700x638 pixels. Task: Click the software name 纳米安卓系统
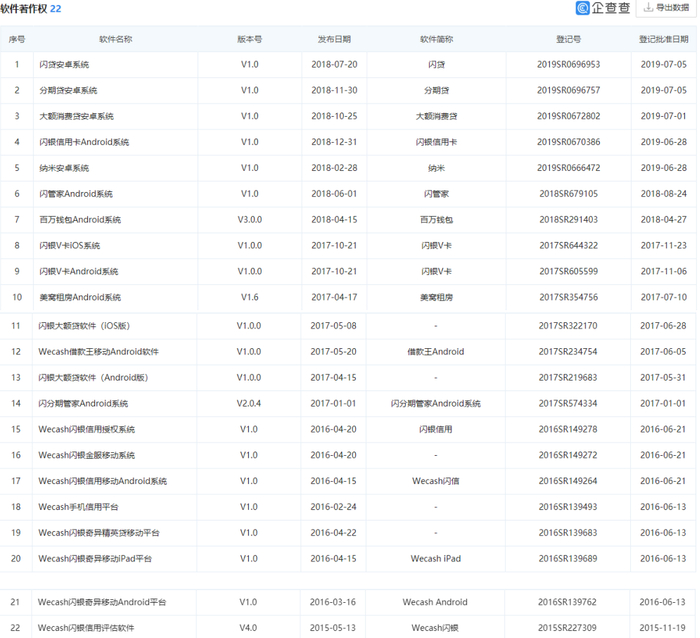pyautogui.click(x=64, y=168)
